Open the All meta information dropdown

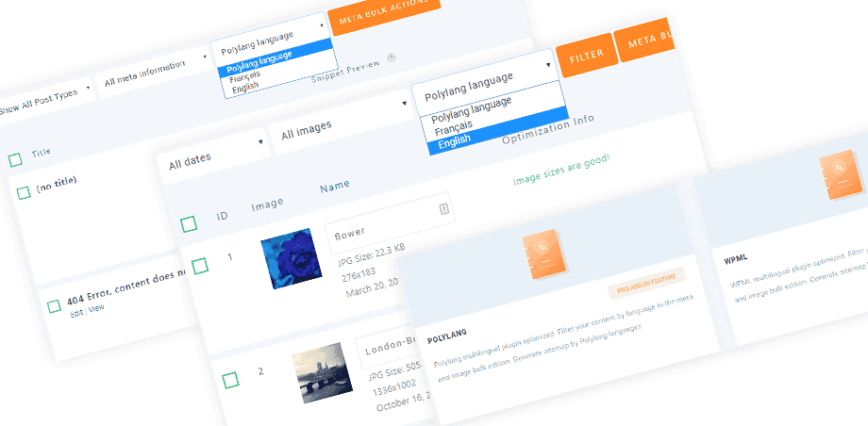click(x=152, y=73)
